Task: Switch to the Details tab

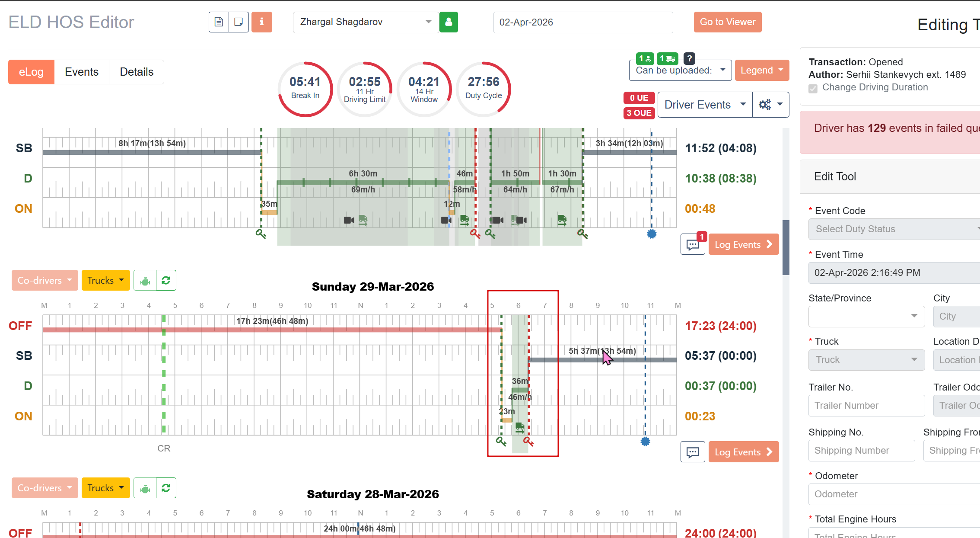Action: coord(137,72)
